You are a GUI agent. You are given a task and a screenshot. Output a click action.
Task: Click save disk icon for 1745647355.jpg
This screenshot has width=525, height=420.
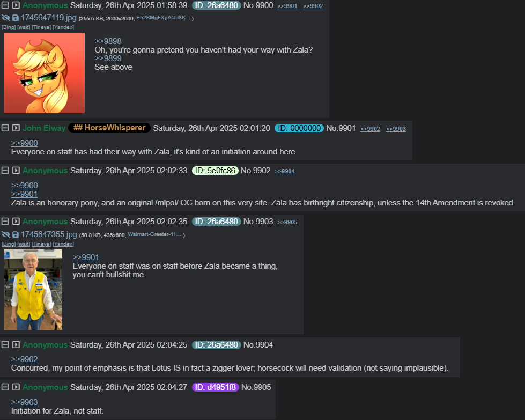coord(16,234)
